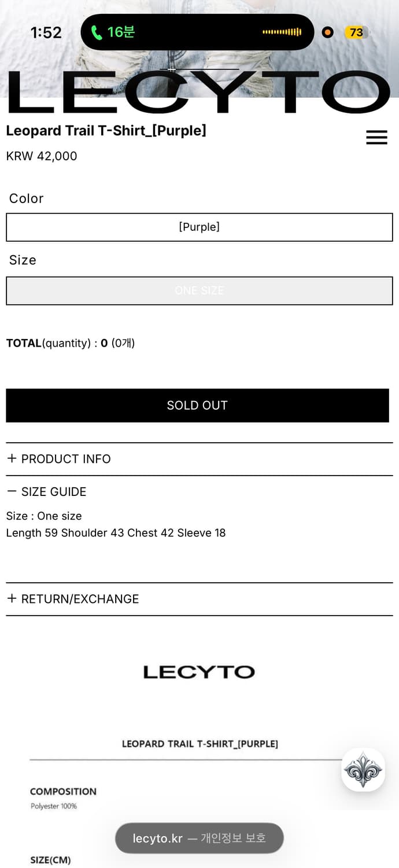This screenshot has height=868, width=399.
Task: Select the [Purple] color option
Action: coord(199,227)
